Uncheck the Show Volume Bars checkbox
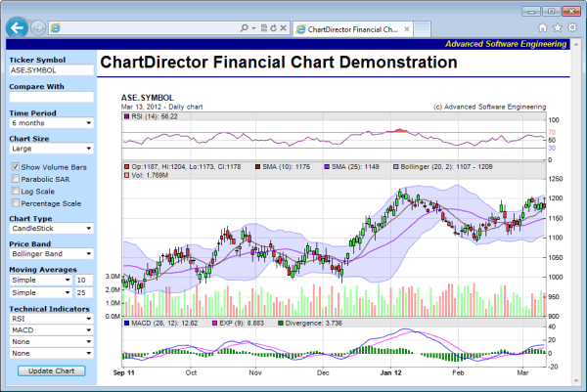The image size is (587, 392). tap(15, 167)
